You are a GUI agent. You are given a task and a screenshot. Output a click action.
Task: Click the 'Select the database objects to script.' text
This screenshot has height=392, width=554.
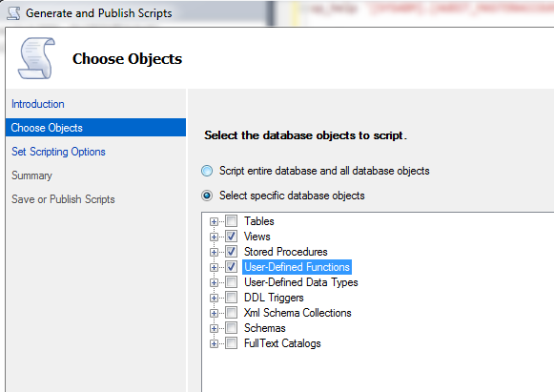[306, 135]
